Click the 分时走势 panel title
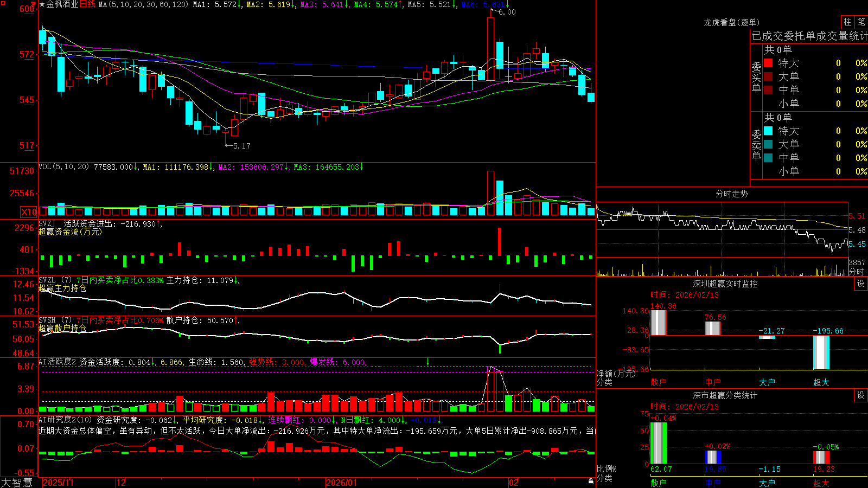Image resolution: width=868 pixels, height=488 pixels. (731, 194)
